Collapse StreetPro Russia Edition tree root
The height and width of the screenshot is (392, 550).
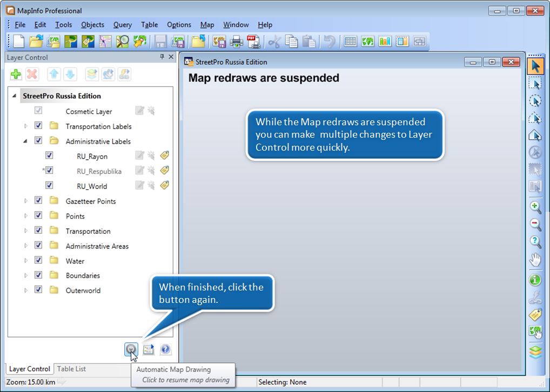point(15,96)
